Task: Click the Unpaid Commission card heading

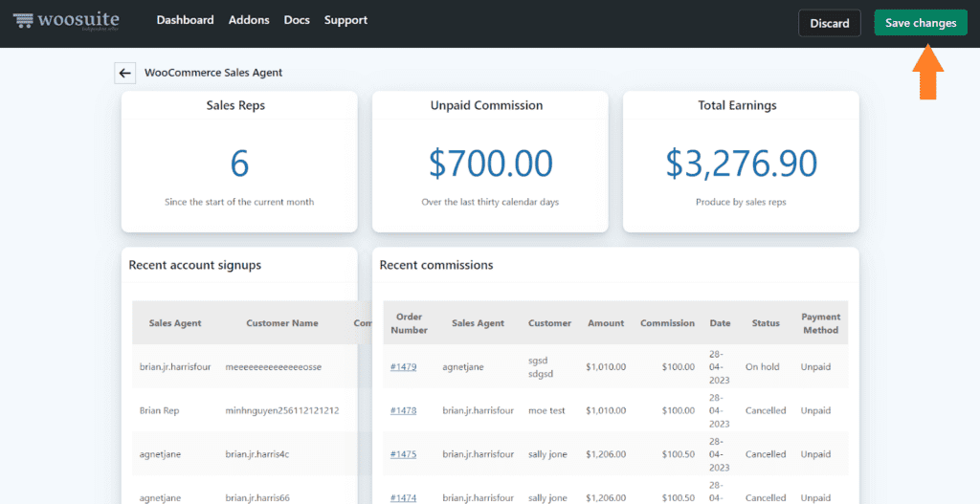Action: [486, 105]
